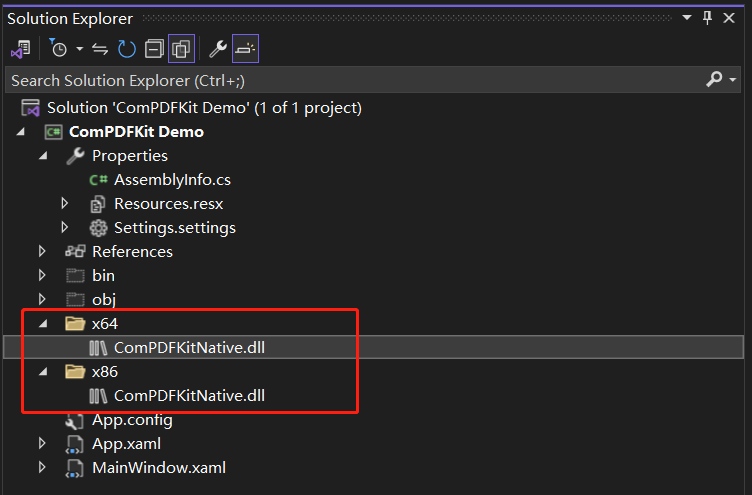Toggle Preview Selected Items button
This screenshot has height=495, width=752.
click(x=245, y=48)
